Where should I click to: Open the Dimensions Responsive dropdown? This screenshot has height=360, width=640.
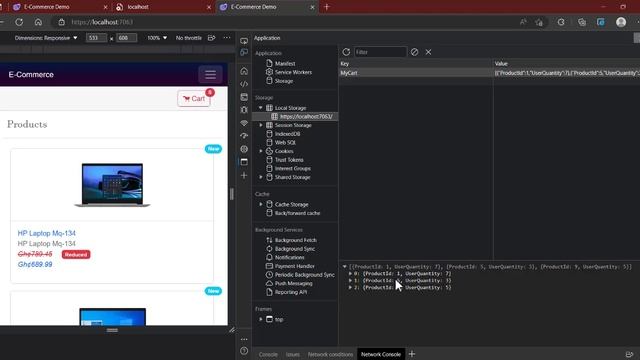(x=46, y=38)
